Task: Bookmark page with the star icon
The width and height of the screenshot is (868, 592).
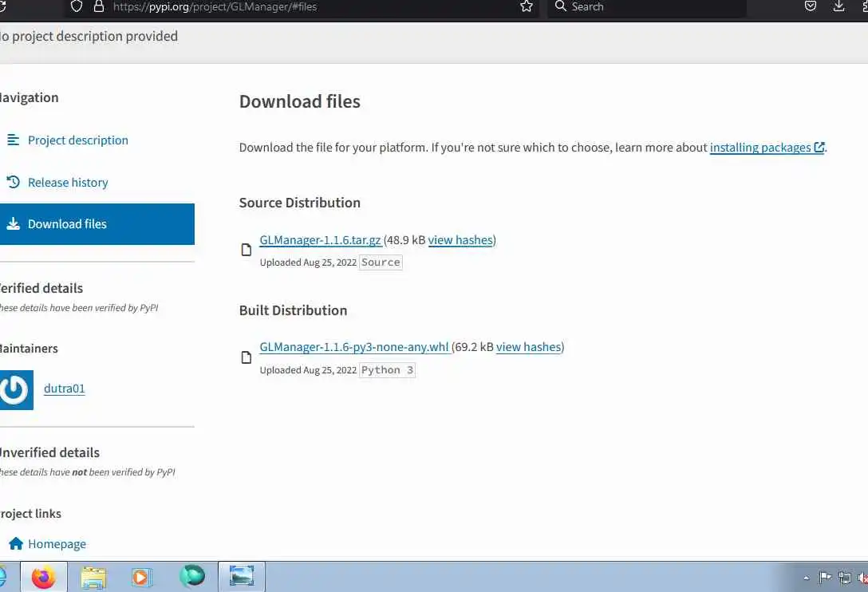Action: (527, 6)
